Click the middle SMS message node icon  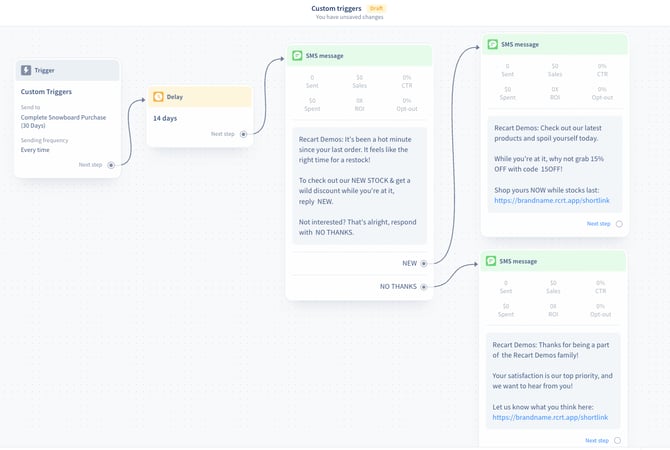pyautogui.click(x=298, y=56)
